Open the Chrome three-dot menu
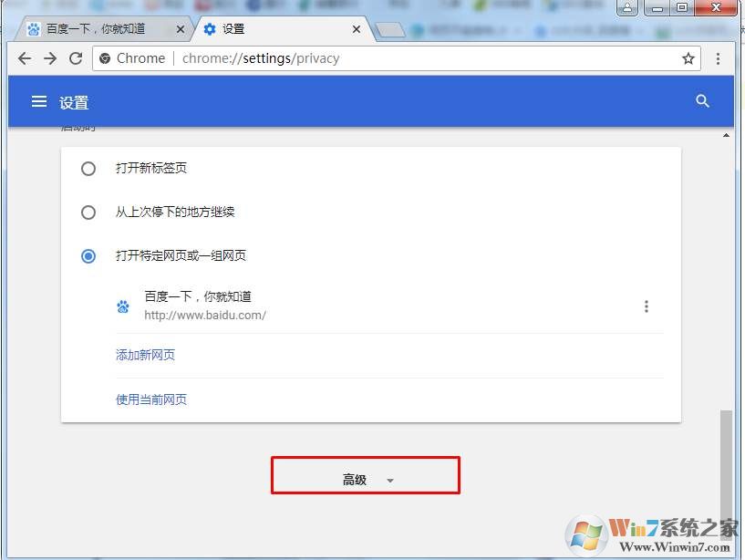This screenshot has width=745, height=560. click(718, 58)
